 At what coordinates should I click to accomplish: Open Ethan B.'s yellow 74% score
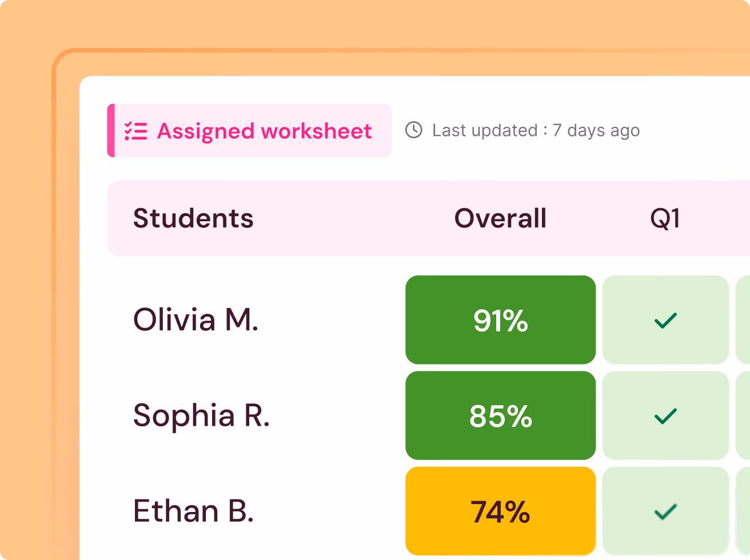click(501, 511)
